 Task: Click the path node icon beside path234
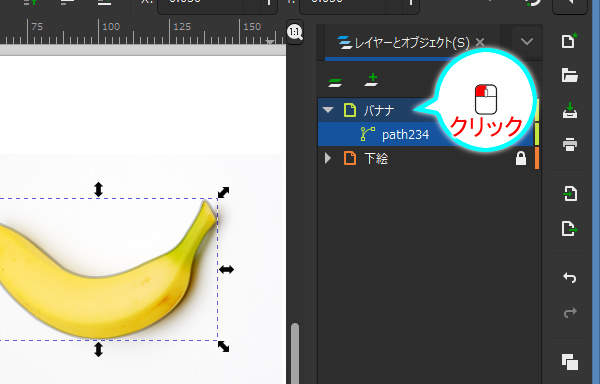pos(368,134)
